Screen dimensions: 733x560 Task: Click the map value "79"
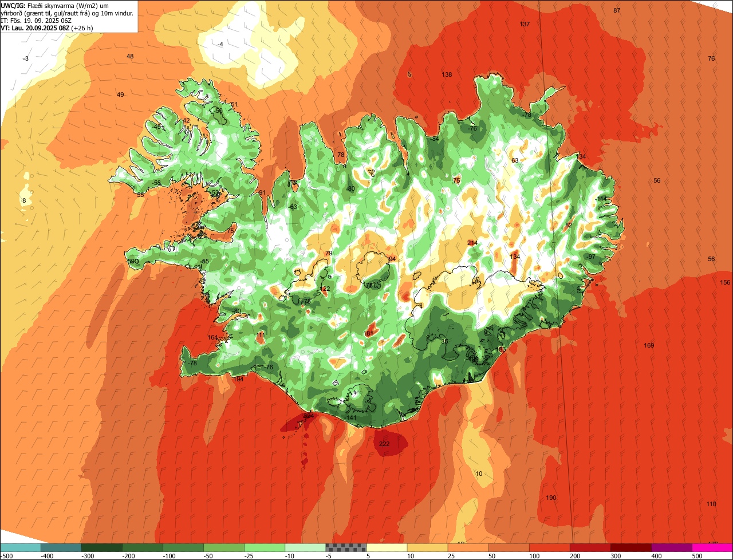coord(329,253)
